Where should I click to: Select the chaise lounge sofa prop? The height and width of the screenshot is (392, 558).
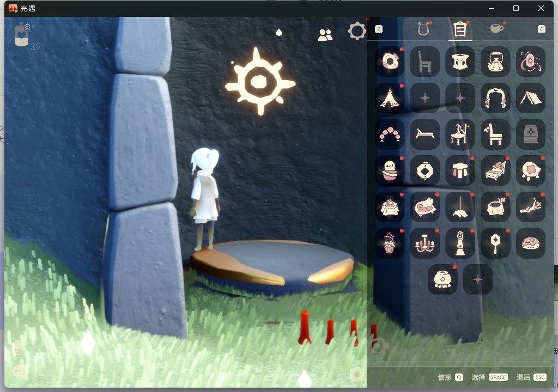pyautogui.click(x=425, y=207)
